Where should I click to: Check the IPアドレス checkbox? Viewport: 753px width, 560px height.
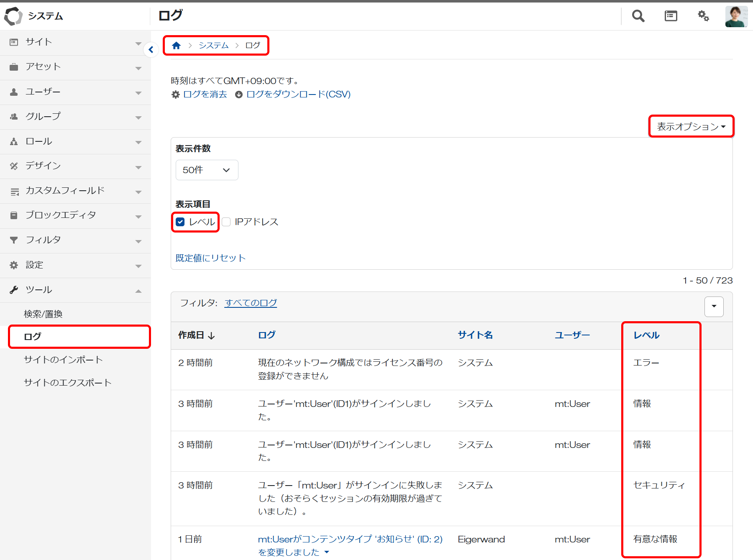click(x=226, y=222)
